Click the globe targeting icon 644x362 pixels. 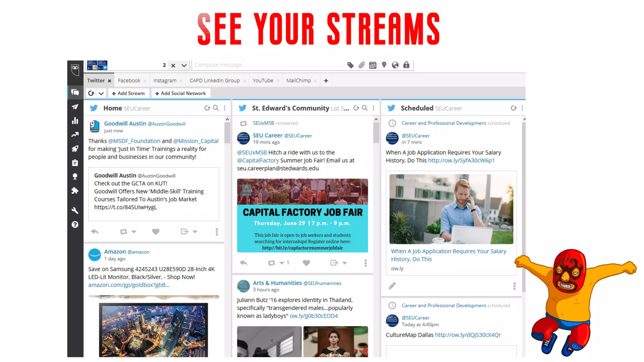click(x=395, y=65)
